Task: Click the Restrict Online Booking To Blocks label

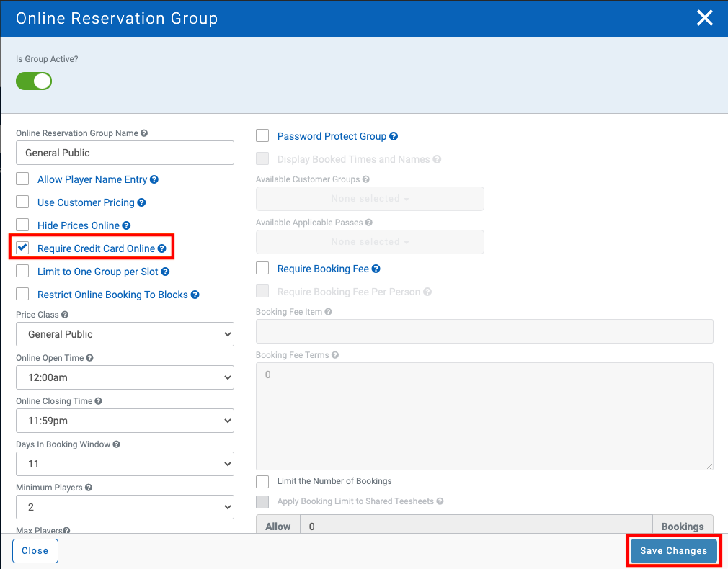Action: coord(113,295)
